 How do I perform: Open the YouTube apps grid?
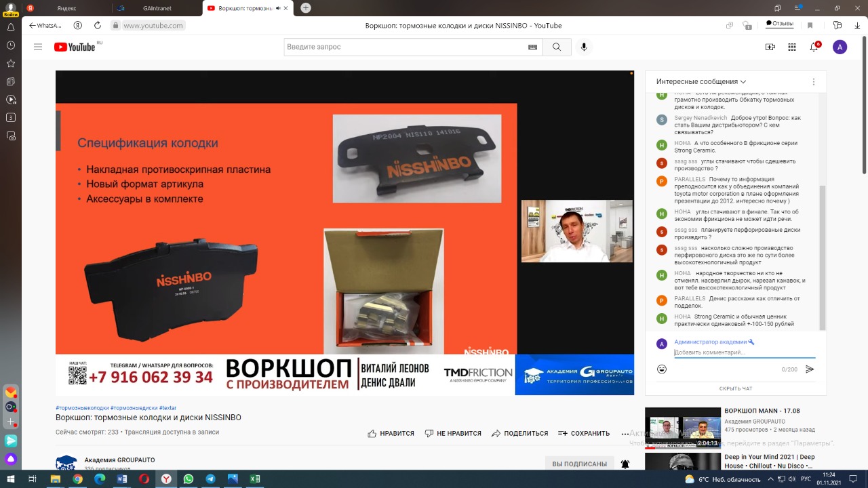pyautogui.click(x=792, y=47)
